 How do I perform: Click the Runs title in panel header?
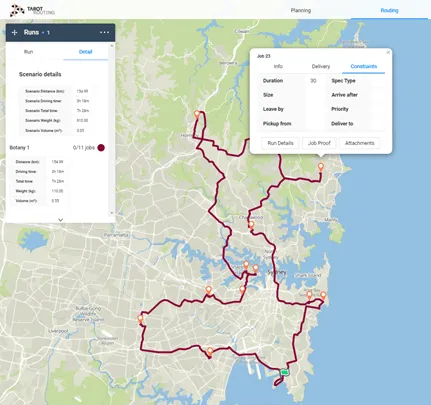point(31,32)
